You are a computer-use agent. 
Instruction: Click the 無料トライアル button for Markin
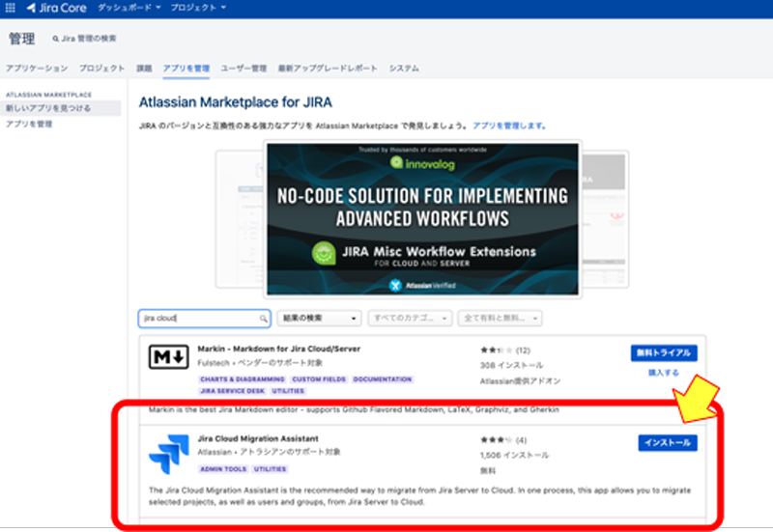point(664,352)
